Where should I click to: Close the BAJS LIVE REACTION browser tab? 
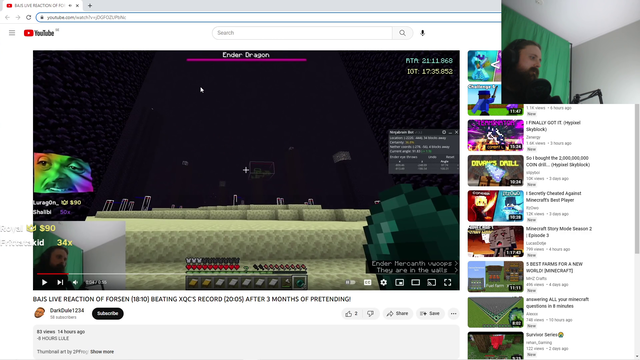tap(78, 5)
